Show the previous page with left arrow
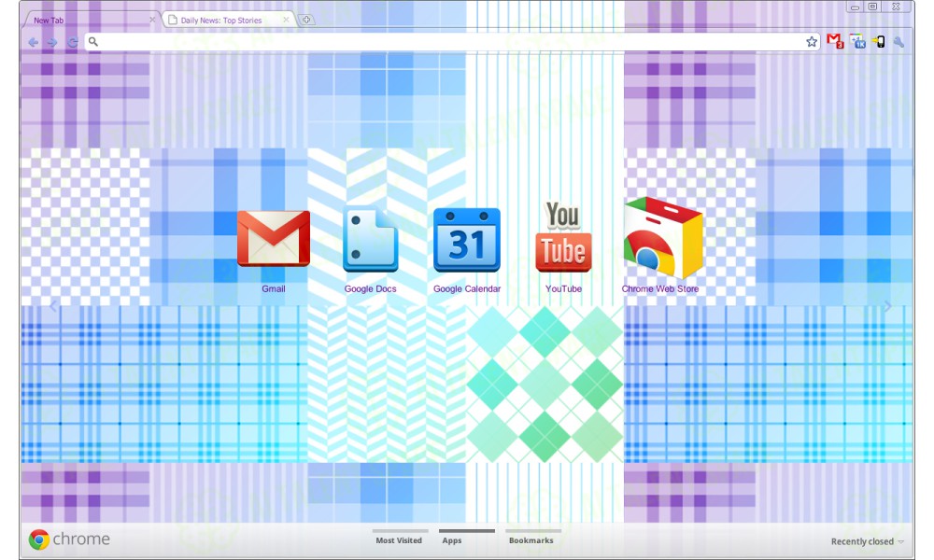This screenshot has width=934, height=560. tap(53, 306)
